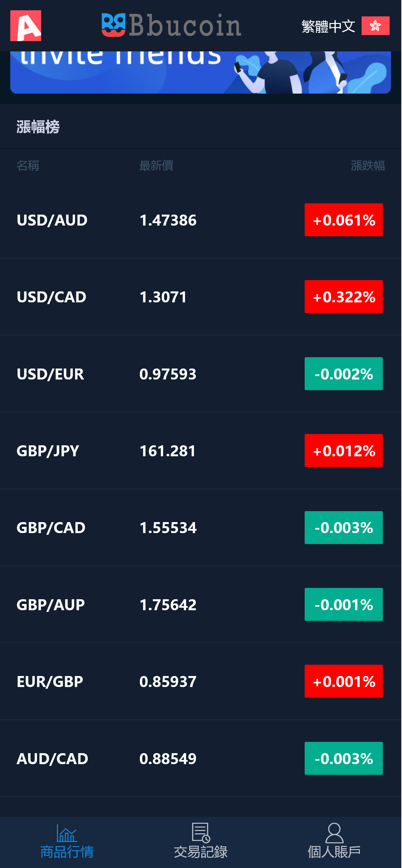Open the personal account profile icon
This screenshot has height=868, width=402.
point(334,833)
